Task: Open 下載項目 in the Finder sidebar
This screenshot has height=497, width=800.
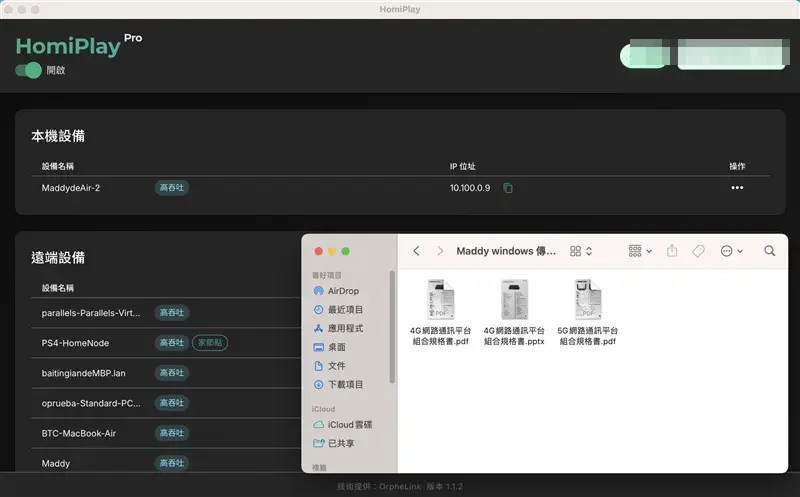Action: [x=338, y=385]
